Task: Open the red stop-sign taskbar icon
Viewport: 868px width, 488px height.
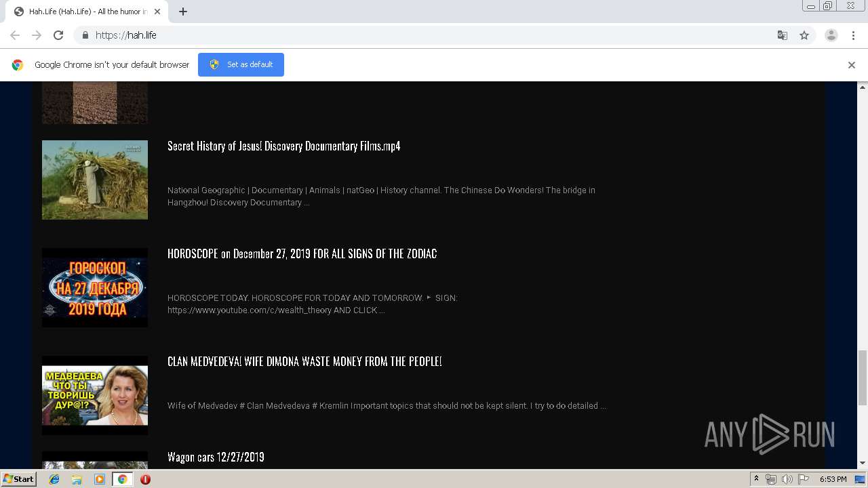Action: point(145,479)
